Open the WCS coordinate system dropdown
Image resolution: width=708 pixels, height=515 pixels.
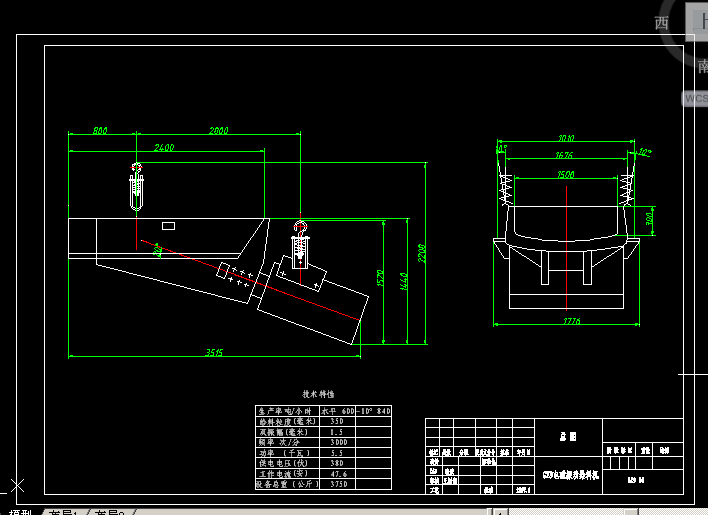[x=695, y=98]
